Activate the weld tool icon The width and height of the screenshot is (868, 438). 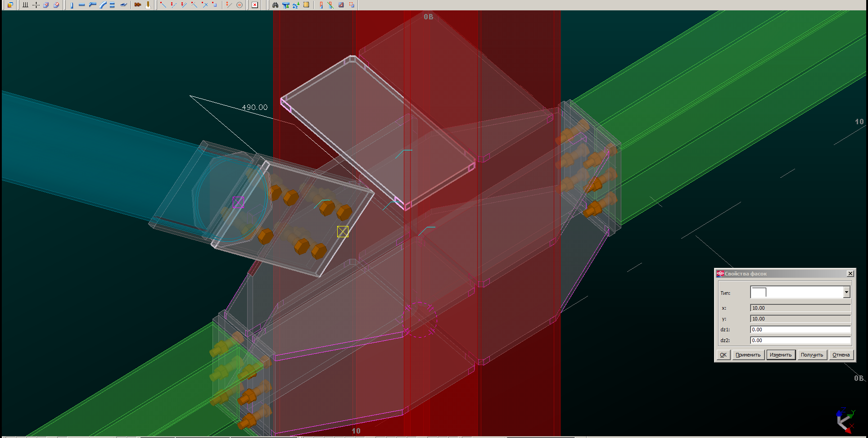[148, 5]
